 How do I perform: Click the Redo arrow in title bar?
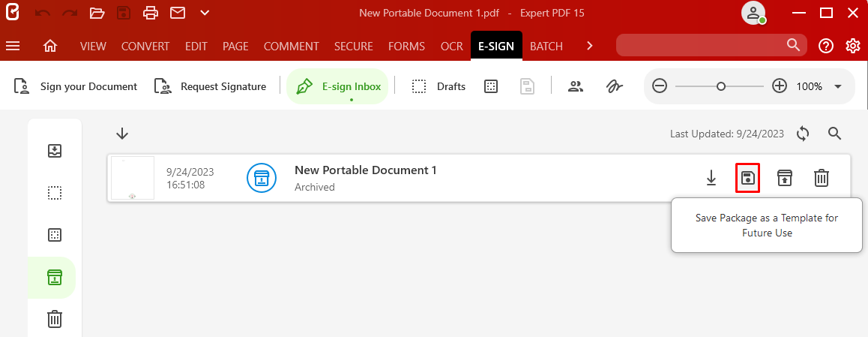70,13
